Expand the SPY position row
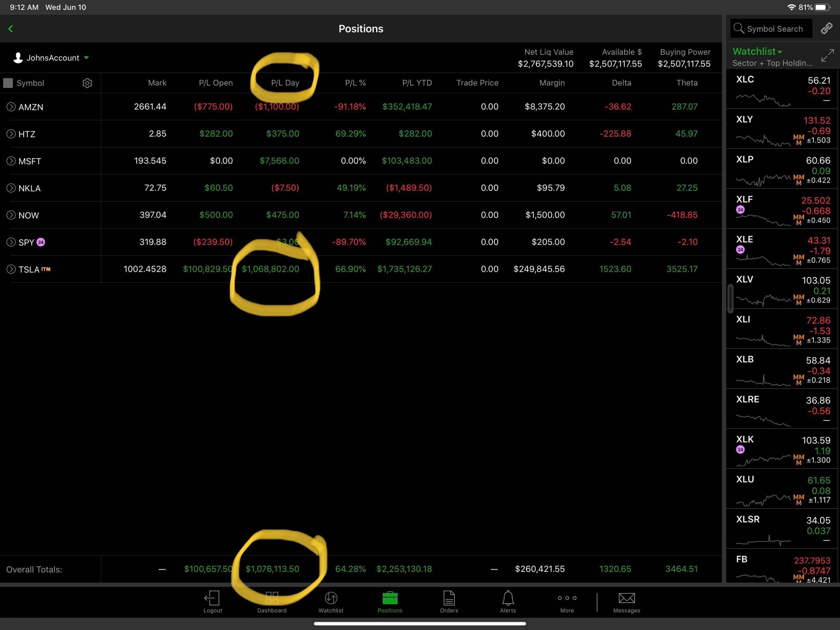The image size is (840, 630). coord(11,242)
